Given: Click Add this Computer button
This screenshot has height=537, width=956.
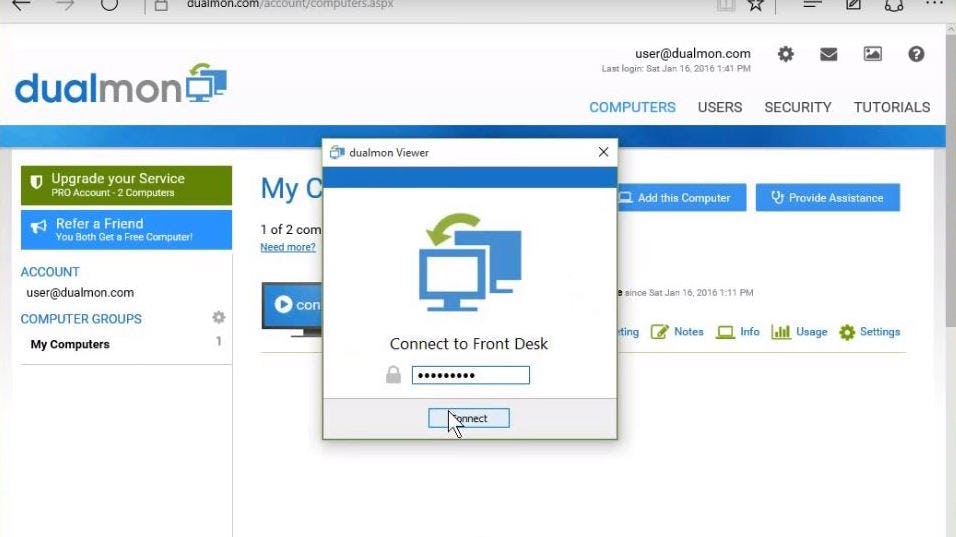Looking at the screenshot, I should click(680, 197).
